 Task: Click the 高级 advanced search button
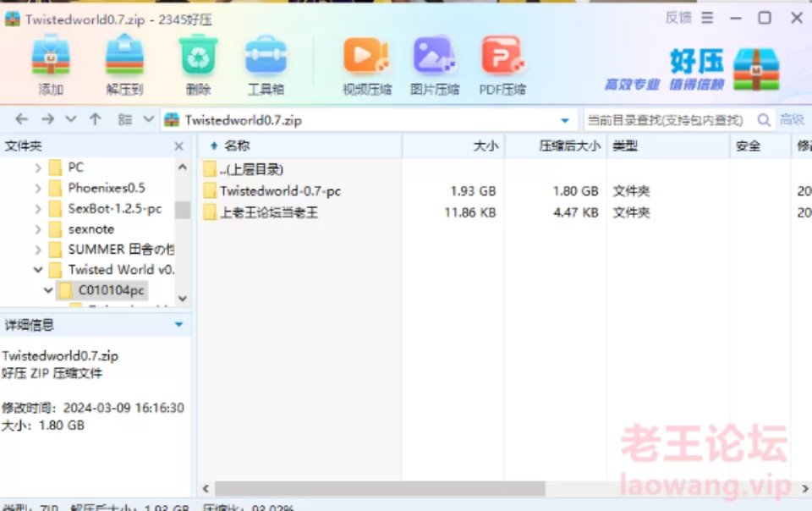792,120
